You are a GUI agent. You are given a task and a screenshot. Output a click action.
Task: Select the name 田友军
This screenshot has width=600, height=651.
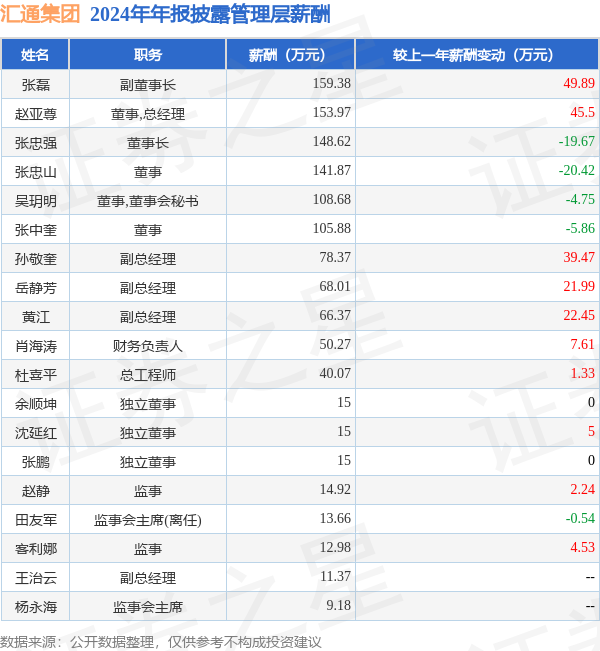coord(36,520)
